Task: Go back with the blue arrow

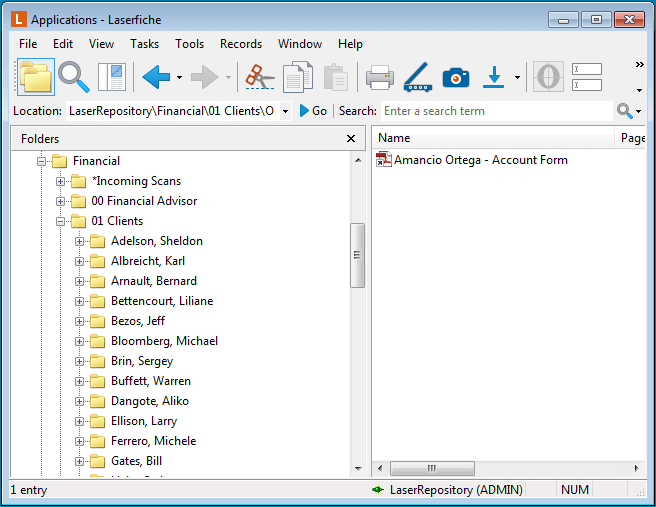Action: 156,77
